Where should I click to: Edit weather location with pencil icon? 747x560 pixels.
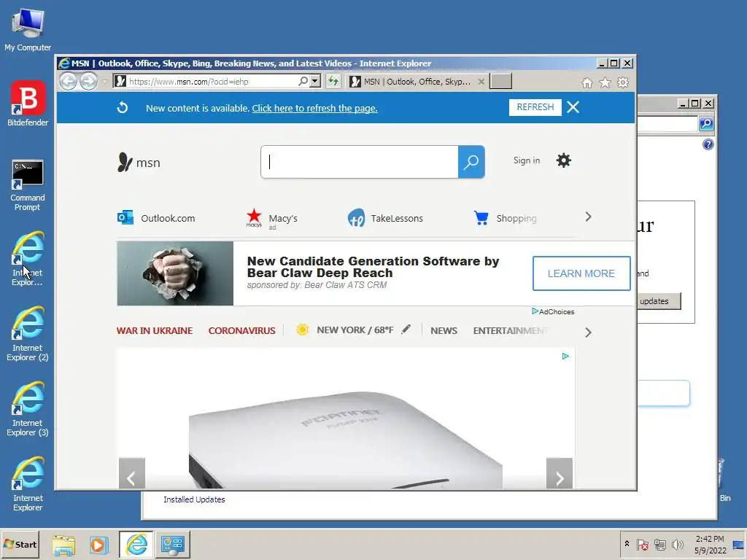point(406,329)
